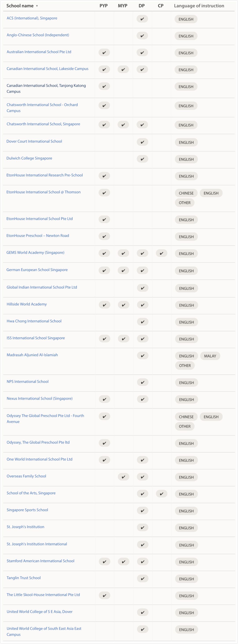The image size is (238, 644).
Task: Click the MYP checkmark for German European School
Action: 123,270
